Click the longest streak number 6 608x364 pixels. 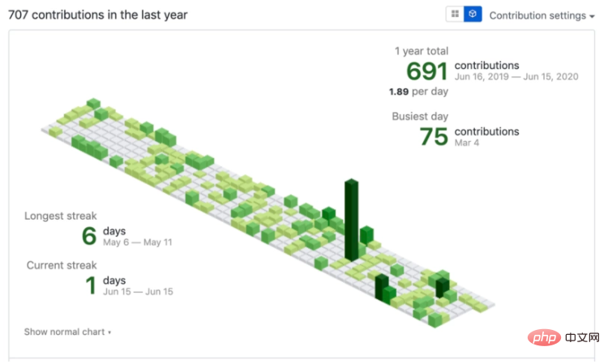pyautogui.click(x=89, y=236)
